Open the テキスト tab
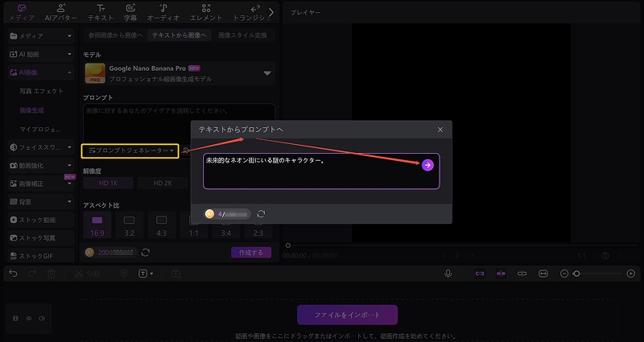The height and width of the screenshot is (342, 644). click(101, 12)
